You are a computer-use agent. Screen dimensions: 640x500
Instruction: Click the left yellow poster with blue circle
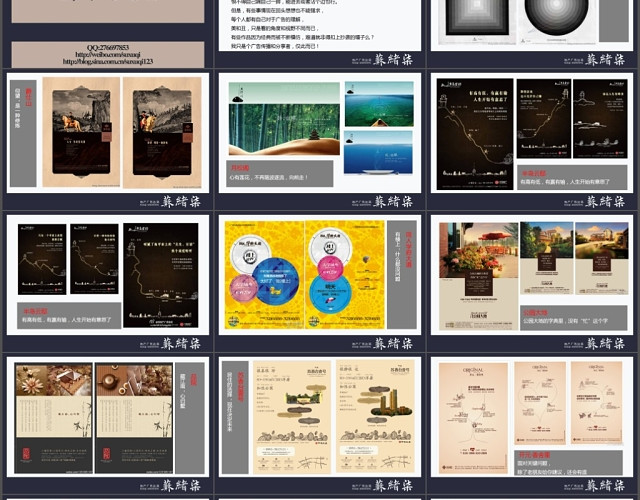[x=264, y=274]
